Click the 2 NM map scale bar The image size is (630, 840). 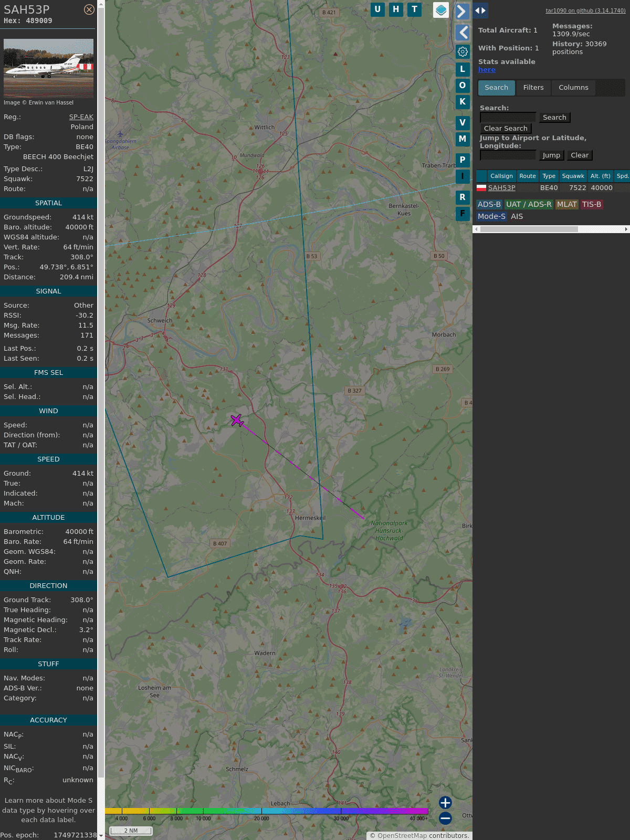coord(131,831)
